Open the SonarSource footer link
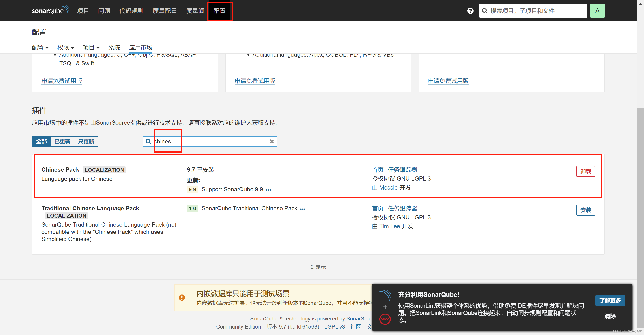Viewport: 644px width, 335px height. tap(359, 319)
